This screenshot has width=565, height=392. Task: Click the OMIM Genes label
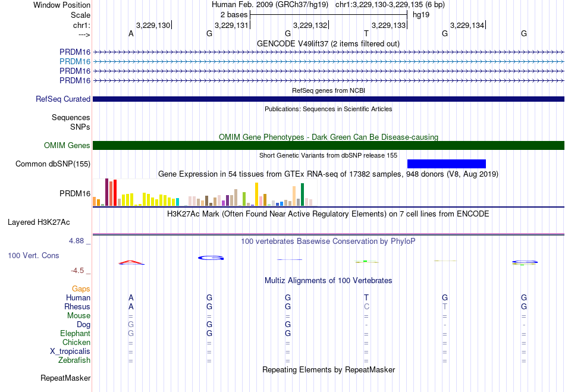click(67, 145)
